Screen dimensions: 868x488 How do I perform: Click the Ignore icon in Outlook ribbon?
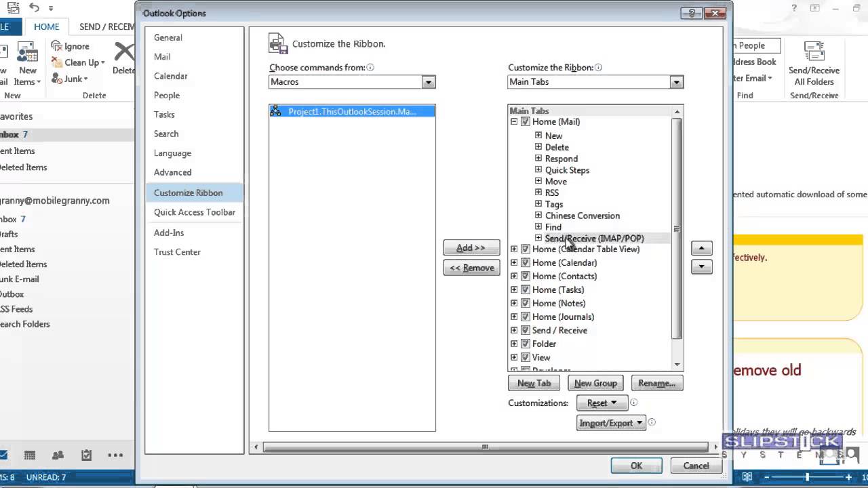pos(56,46)
